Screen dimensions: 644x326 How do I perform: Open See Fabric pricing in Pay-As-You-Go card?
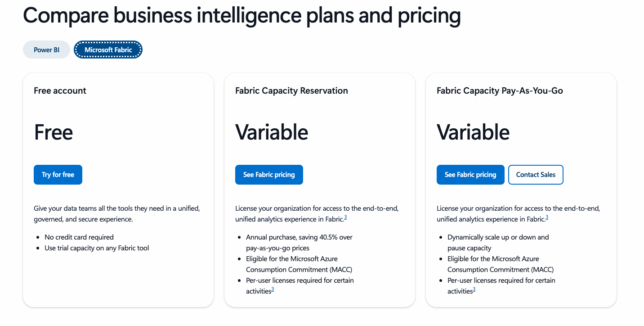click(470, 175)
